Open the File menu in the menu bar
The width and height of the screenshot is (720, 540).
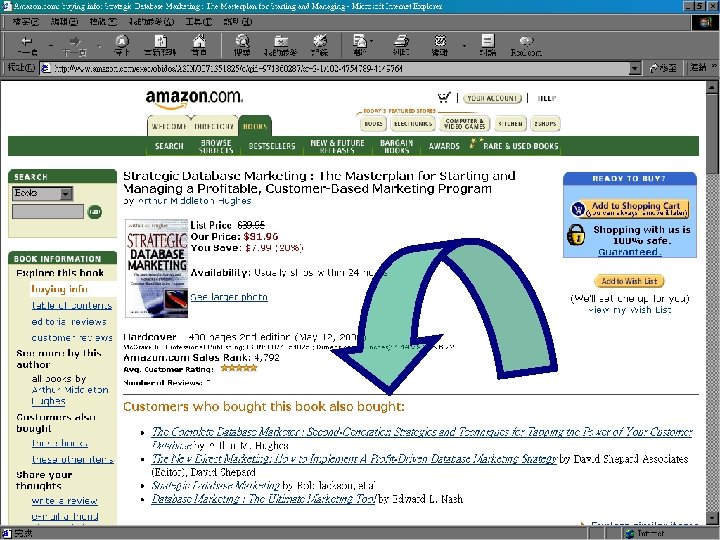point(26,22)
